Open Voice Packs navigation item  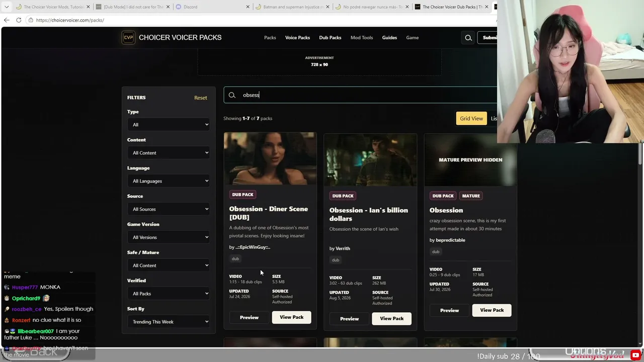pyautogui.click(x=297, y=38)
